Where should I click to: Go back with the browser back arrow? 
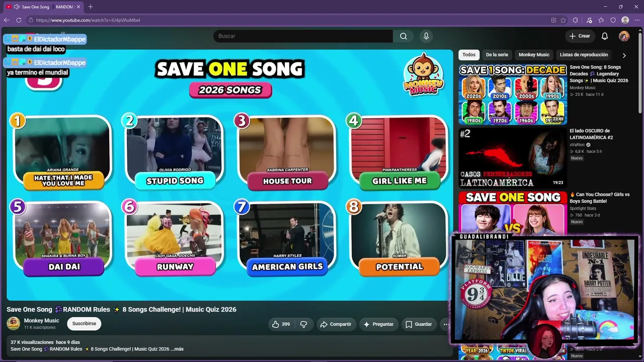click(7, 20)
